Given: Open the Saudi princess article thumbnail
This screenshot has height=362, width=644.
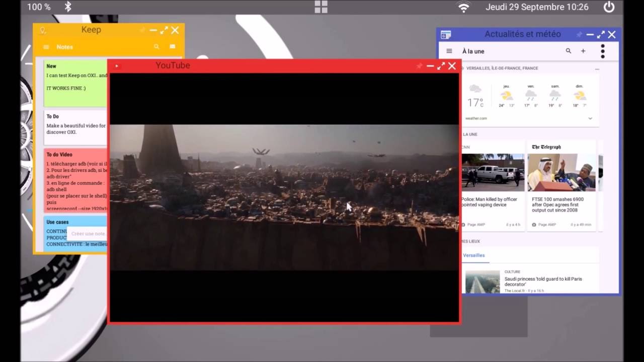Looking at the screenshot, I should [x=482, y=282].
